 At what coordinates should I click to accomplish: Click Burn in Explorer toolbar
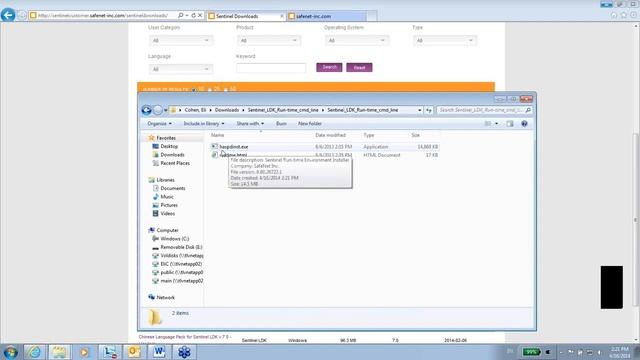281,124
